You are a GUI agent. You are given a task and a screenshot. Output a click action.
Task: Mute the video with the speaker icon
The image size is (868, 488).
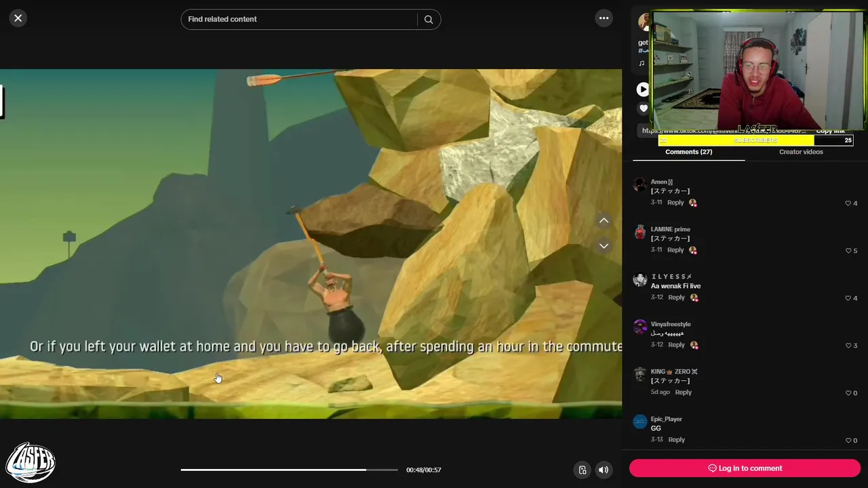tap(604, 470)
